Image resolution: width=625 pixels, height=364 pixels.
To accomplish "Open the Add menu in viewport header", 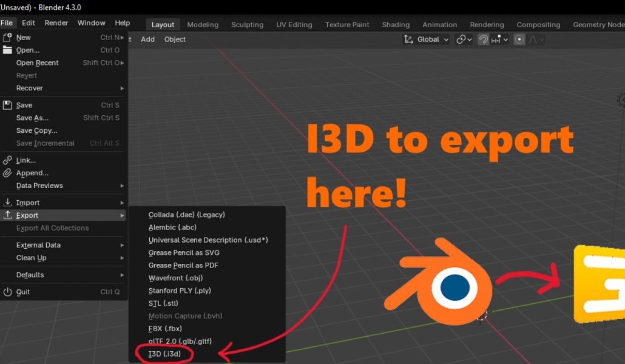I will coord(147,39).
